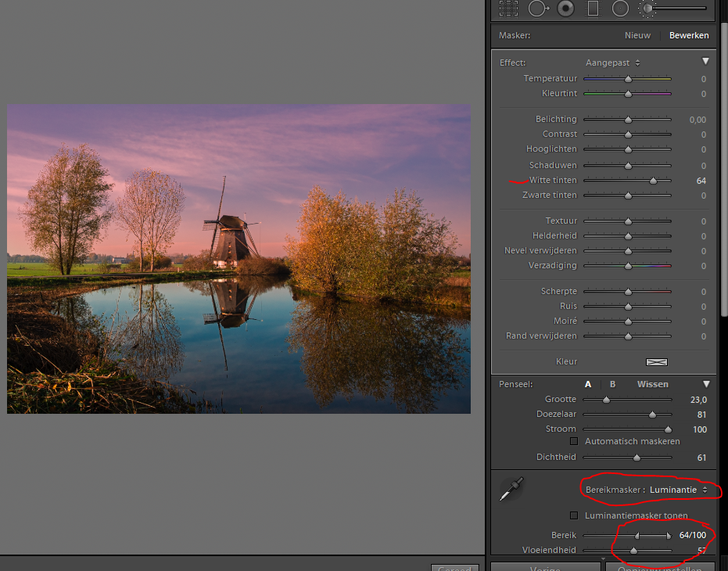Click the Vorige button
This screenshot has width=728, height=571.
[545, 566]
